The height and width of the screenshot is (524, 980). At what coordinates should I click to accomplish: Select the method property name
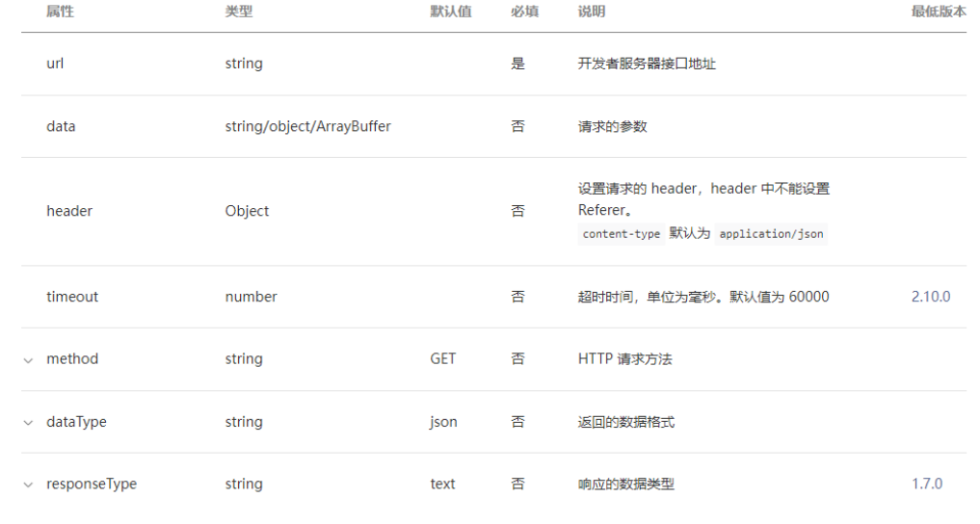(x=72, y=359)
